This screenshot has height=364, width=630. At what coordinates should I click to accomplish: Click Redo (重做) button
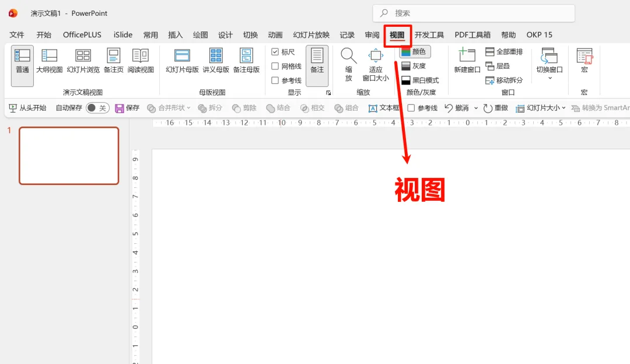click(x=496, y=108)
